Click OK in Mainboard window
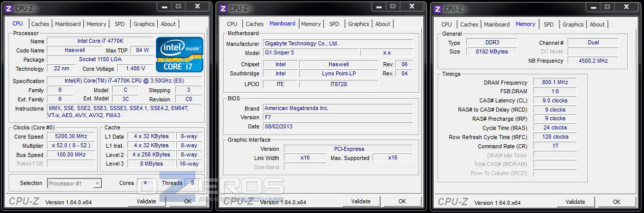 click(x=403, y=201)
